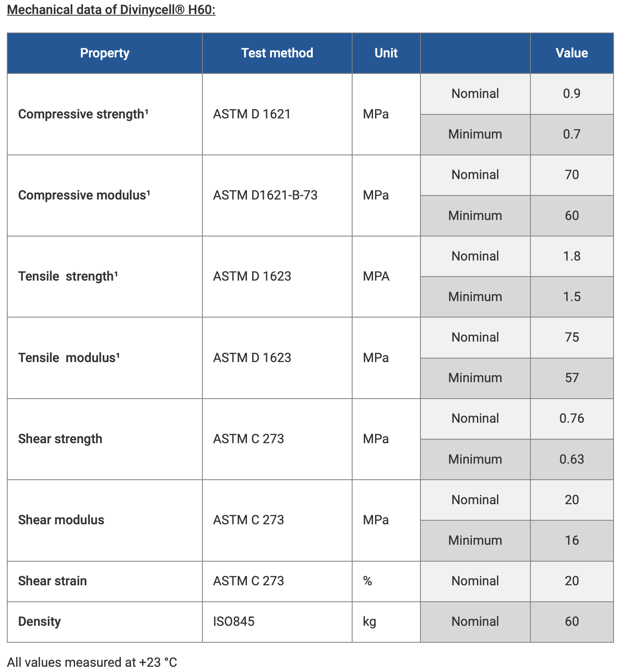The height and width of the screenshot is (672, 624).
Task: Select the Shear modulus property cell
Action: click(x=104, y=520)
